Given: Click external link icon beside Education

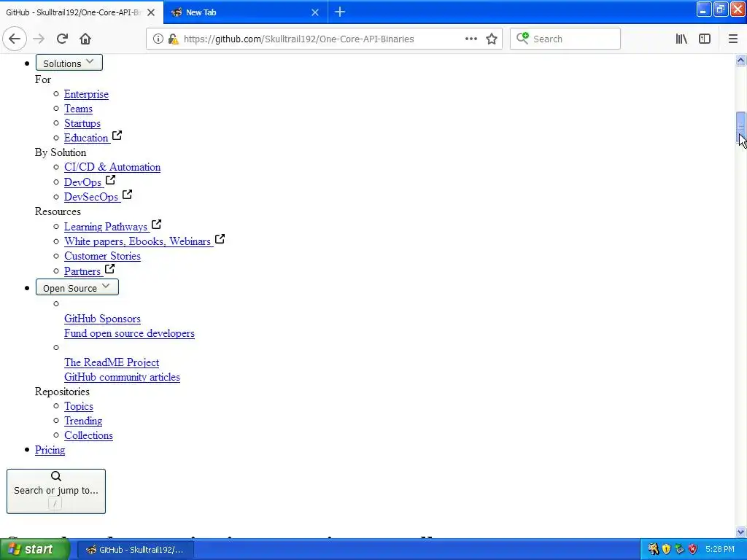Looking at the screenshot, I should click(117, 136).
